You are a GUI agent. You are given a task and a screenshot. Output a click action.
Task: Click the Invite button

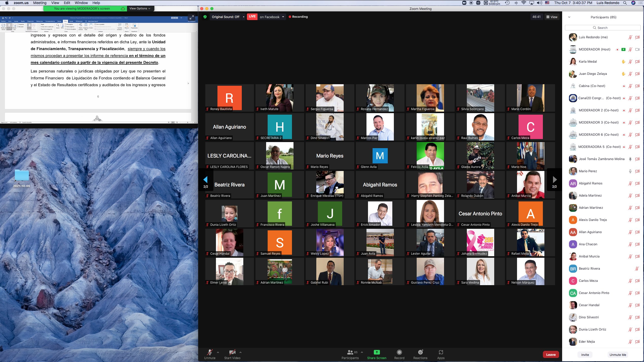pos(585,355)
